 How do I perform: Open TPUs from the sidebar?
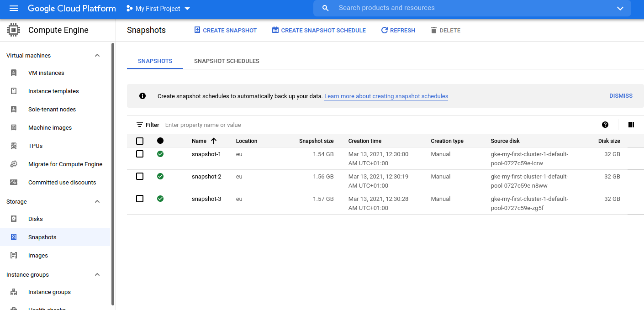pyautogui.click(x=35, y=146)
